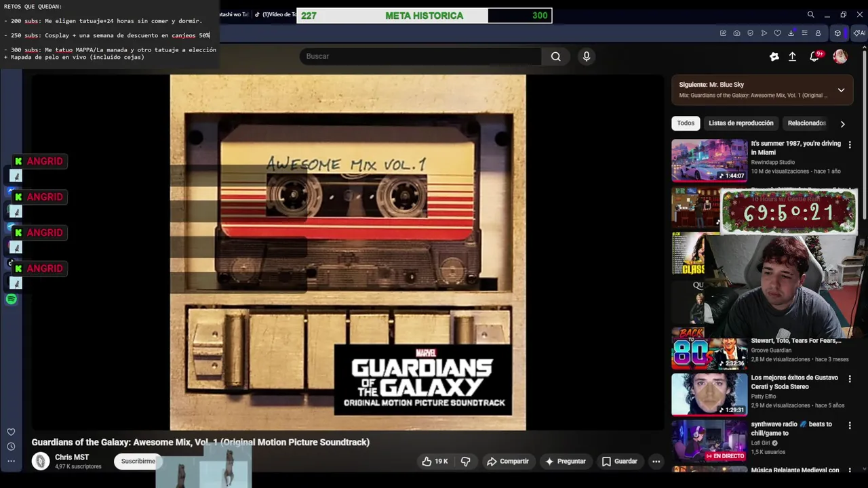Open It's summer 1987 Miami video title
This screenshot has height=488, width=868.
point(795,148)
